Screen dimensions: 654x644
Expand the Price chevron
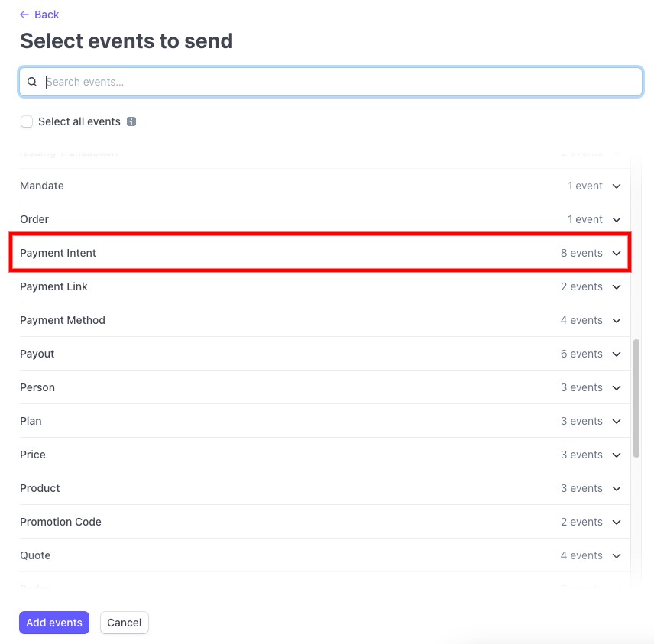[617, 455]
